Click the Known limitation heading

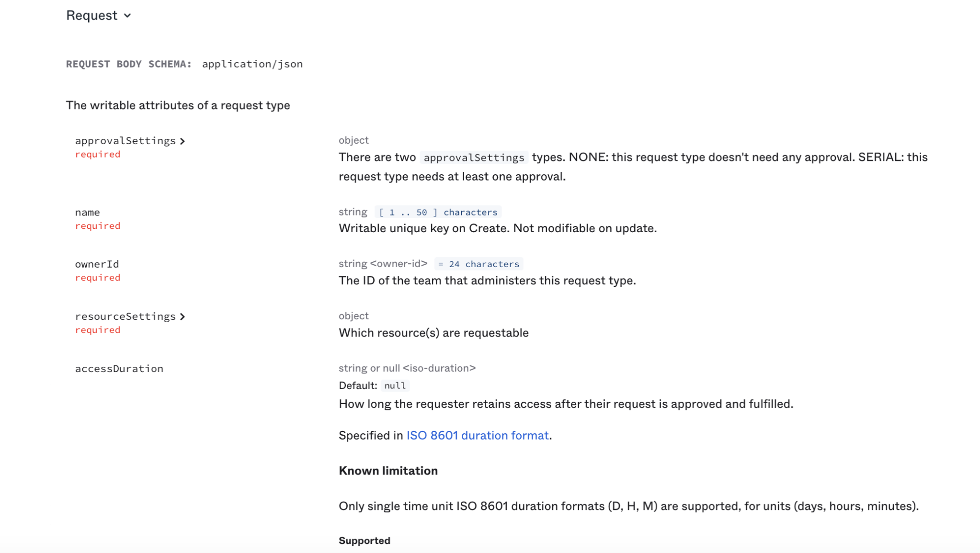[x=388, y=471]
